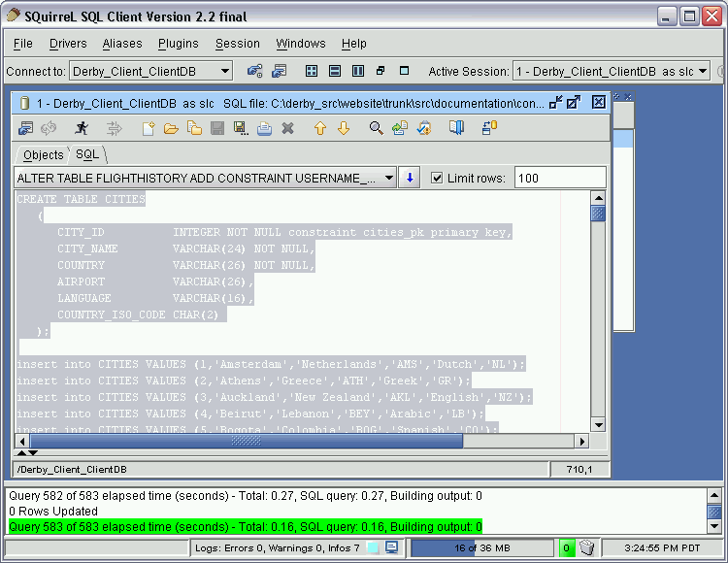728x563 pixels.
Task: Print the SQL using the printer icon
Action: pyautogui.click(x=264, y=128)
